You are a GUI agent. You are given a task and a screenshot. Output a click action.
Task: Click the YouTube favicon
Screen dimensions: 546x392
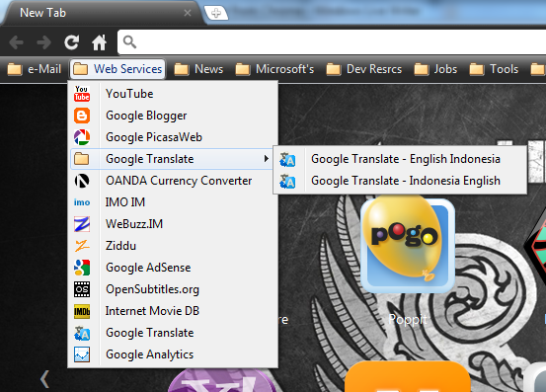82,94
